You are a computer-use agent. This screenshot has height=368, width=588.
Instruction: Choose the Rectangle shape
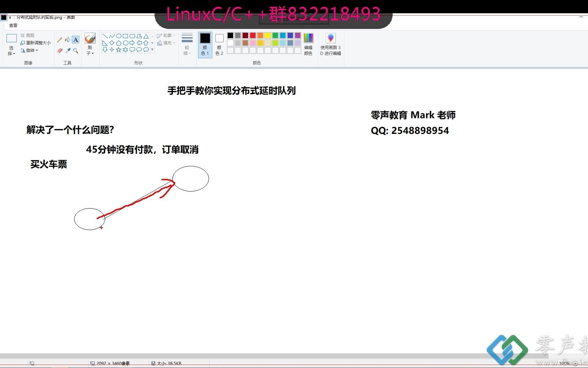126,36
